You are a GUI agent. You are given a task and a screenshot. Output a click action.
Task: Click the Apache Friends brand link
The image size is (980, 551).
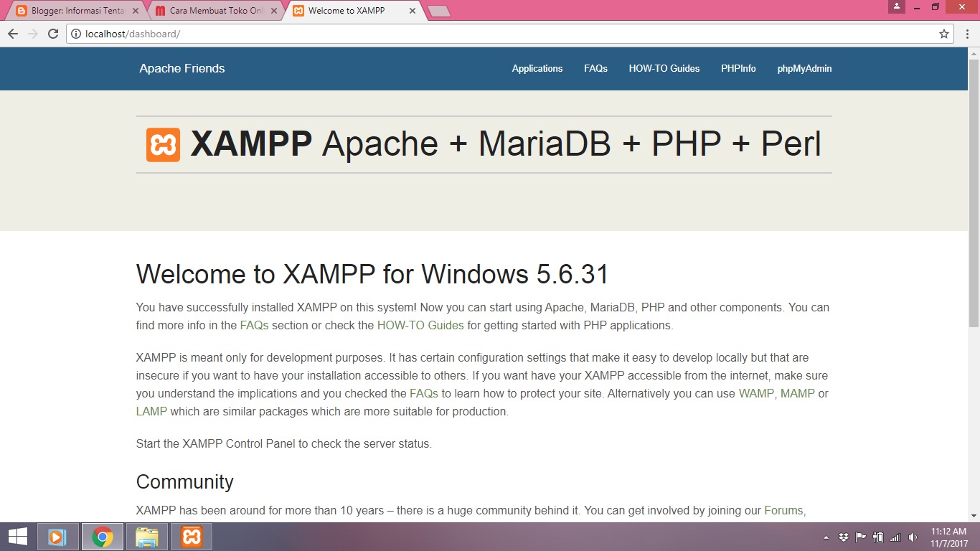coord(182,69)
